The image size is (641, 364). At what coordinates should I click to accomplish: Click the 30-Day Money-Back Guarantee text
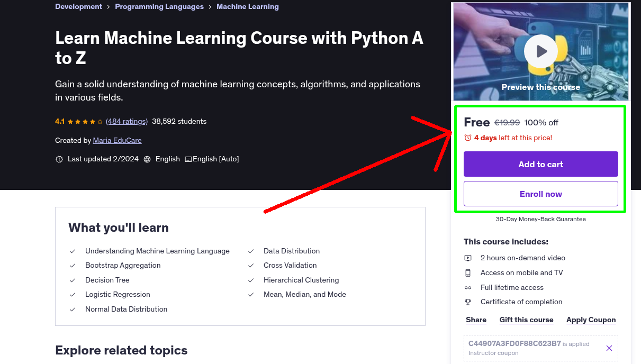click(x=540, y=219)
